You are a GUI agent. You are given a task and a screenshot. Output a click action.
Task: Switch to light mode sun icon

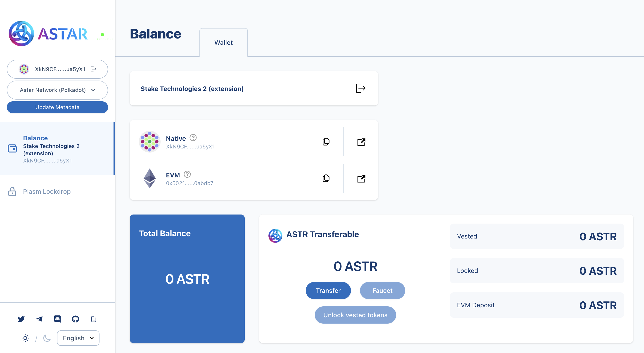pyautogui.click(x=25, y=338)
